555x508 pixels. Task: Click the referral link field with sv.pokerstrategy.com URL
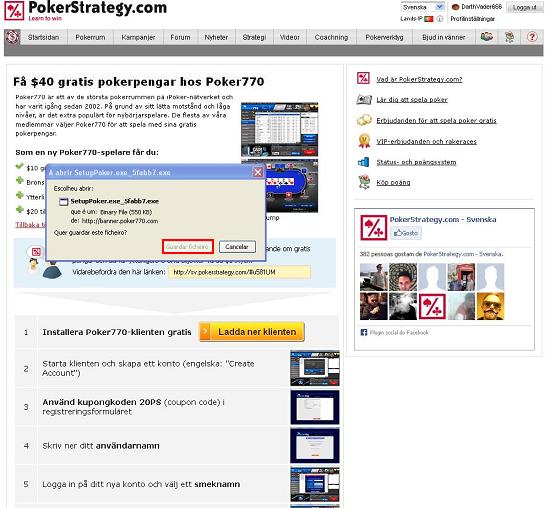[240, 272]
